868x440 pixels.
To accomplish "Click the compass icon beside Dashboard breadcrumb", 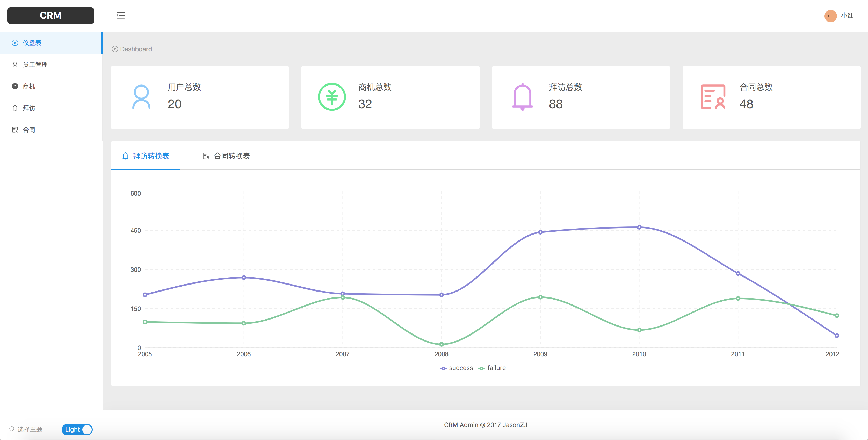I will click(x=115, y=49).
